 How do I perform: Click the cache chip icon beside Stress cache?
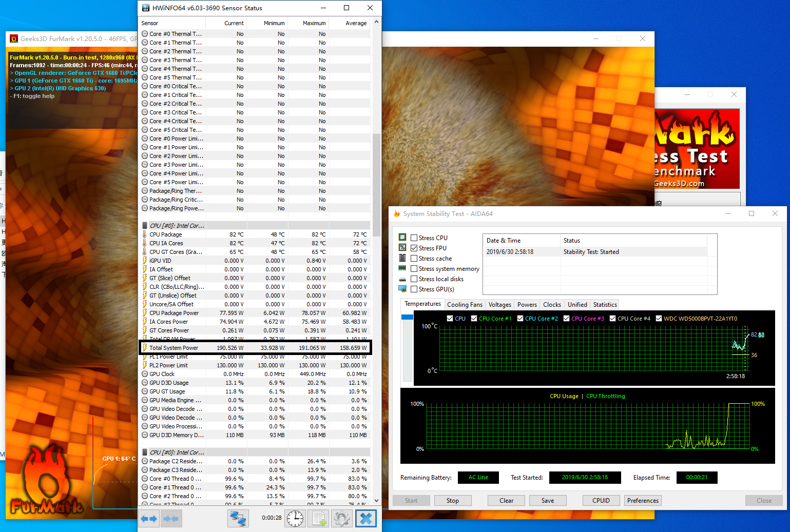pyautogui.click(x=402, y=258)
